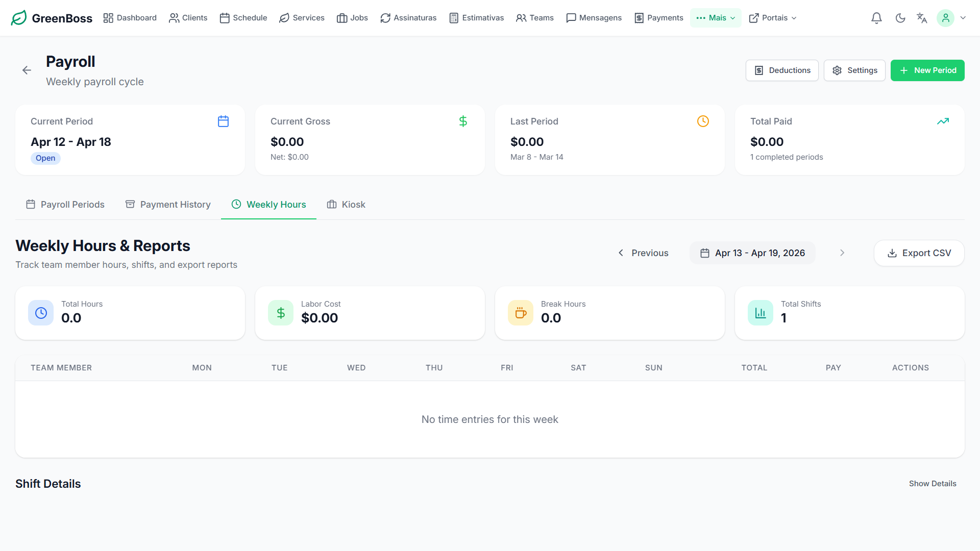This screenshot has height=551, width=980.
Task: Click the Total Hours clock icon
Action: [x=41, y=313]
